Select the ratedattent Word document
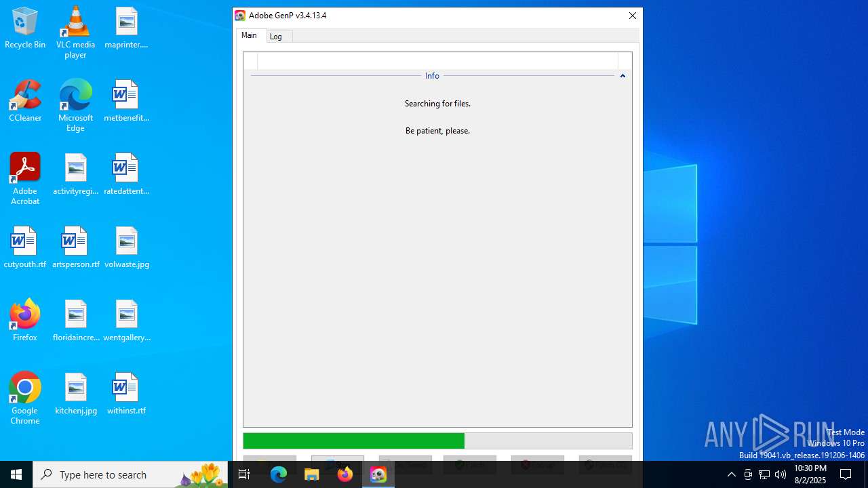Viewport: 868px width, 488px height. click(126, 175)
